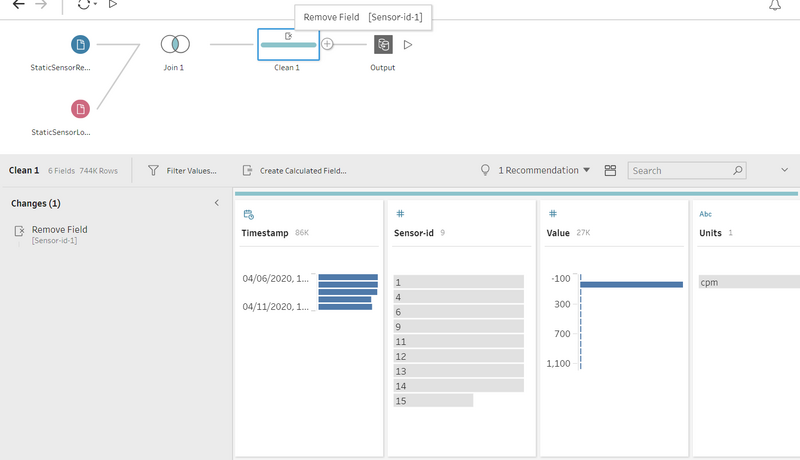Run the Output step play button
800x460 pixels.
(x=407, y=45)
